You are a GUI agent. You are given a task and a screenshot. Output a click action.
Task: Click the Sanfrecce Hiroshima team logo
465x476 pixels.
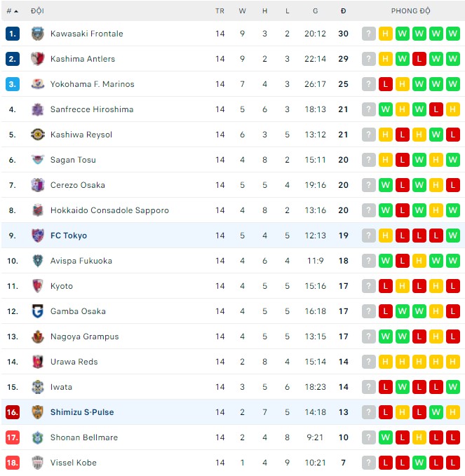coord(38,109)
